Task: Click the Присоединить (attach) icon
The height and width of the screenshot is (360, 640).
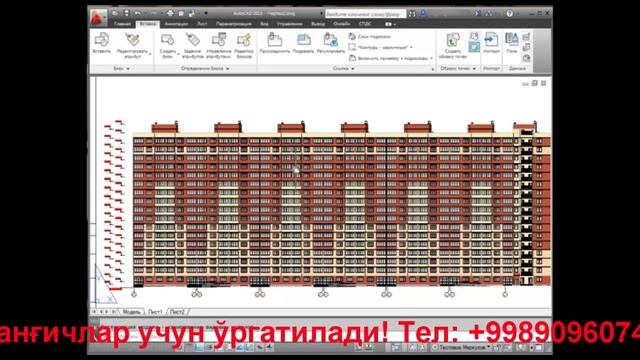Action: point(275,40)
